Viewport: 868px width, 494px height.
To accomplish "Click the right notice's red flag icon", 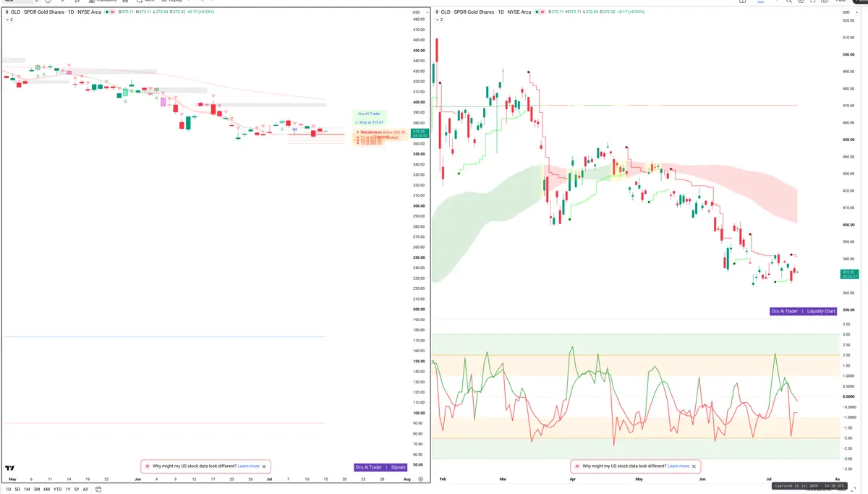I will (577, 467).
